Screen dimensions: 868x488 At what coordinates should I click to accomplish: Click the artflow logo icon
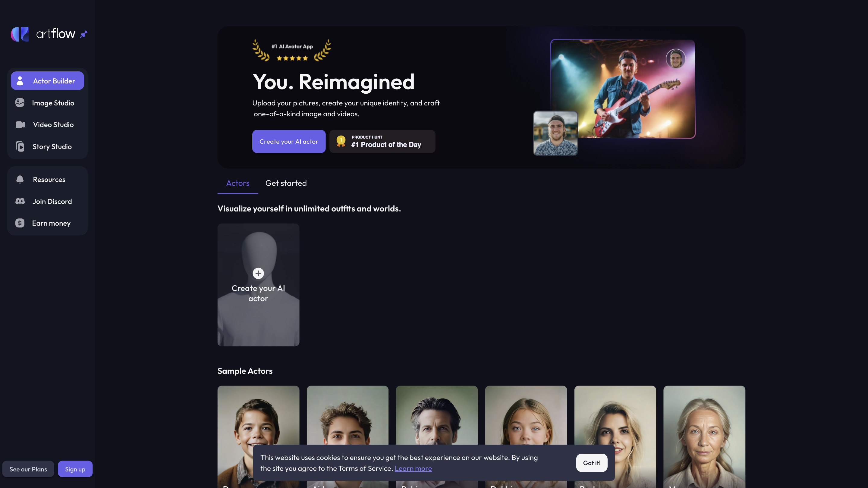tap(20, 34)
